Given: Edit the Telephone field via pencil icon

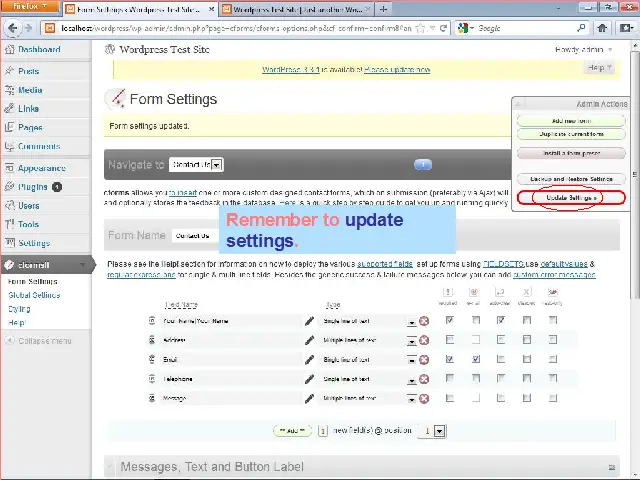Looking at the screenshot, I should [x=309, y=379].
